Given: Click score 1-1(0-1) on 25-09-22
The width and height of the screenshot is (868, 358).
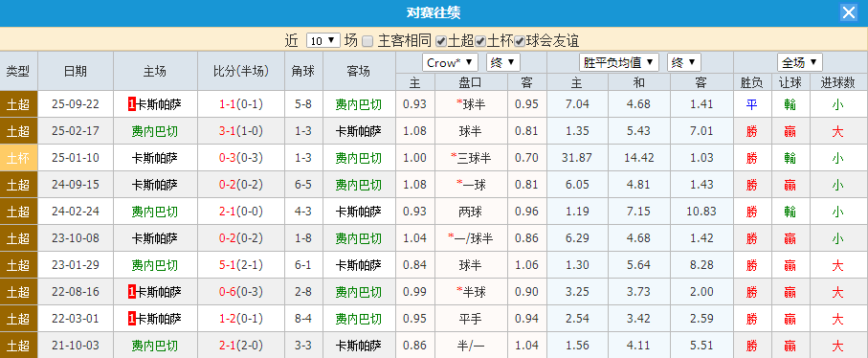Looking at the screenshot, I should click(x=241, y=104).
